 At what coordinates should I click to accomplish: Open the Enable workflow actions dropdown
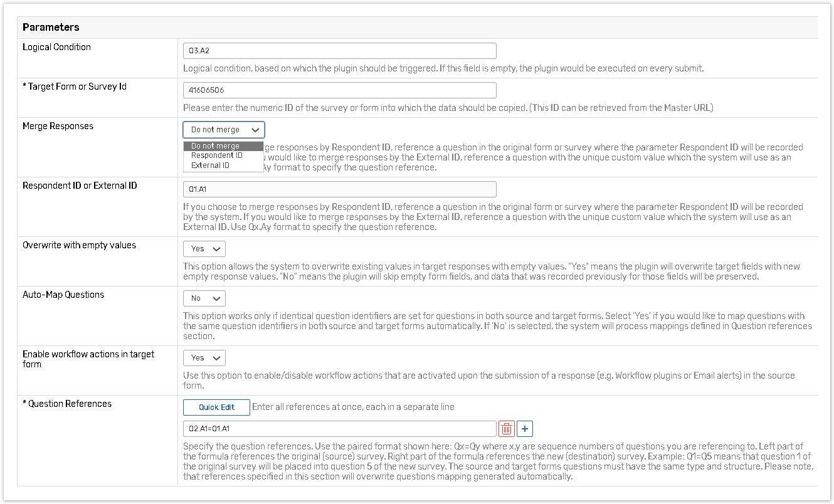[x=204, y=358]
